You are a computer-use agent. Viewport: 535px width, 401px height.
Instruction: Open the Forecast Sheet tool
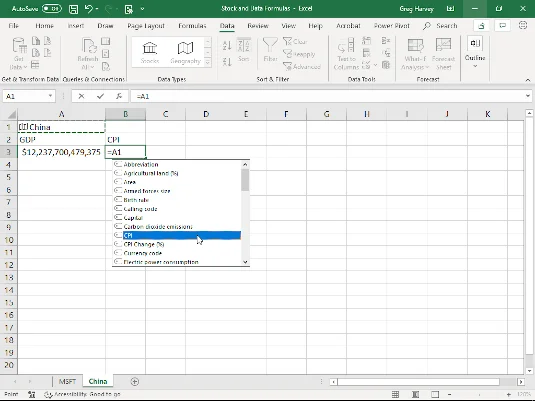point(443,54)
